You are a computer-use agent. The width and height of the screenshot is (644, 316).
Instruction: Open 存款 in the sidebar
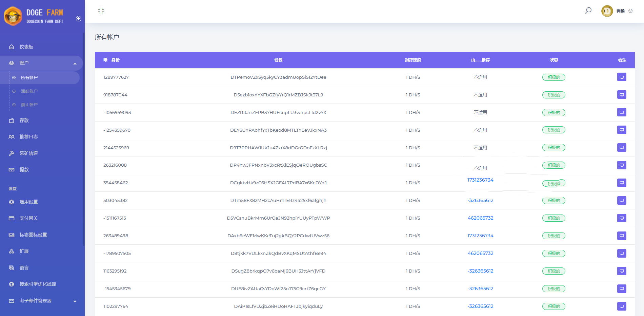point(24,120)
